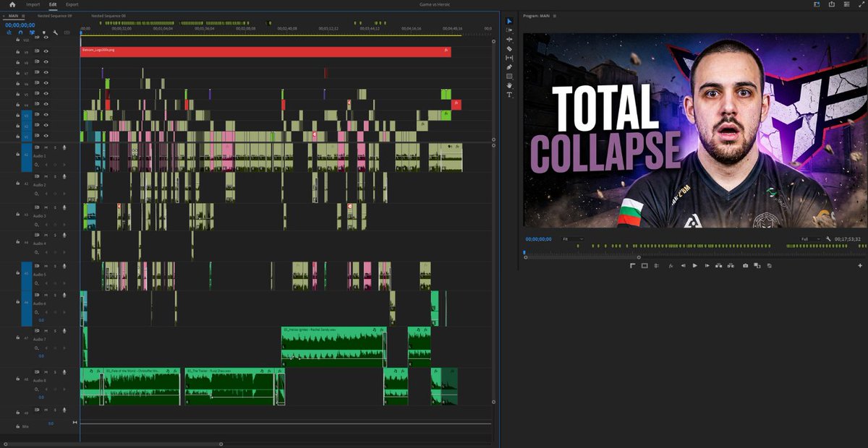Screen dimensions: 868x448
Task: Step forward one frame in Program Monitor
Action: [707, 266]
